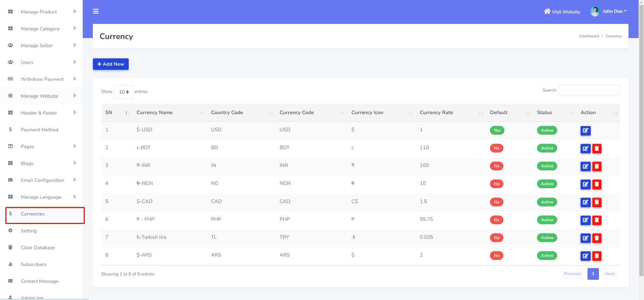644x300 pixels.
Task: Open the show entries count dropdown
Action: (123, 92)
